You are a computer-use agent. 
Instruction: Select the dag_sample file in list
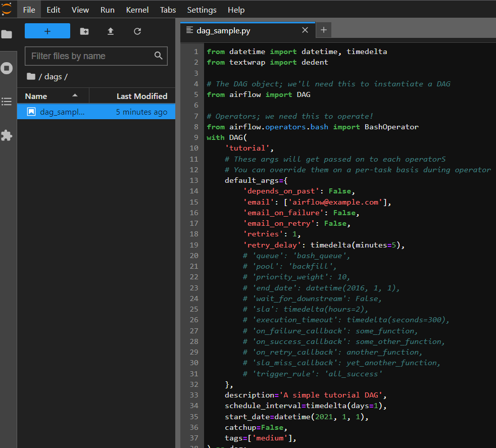[63, 112]
